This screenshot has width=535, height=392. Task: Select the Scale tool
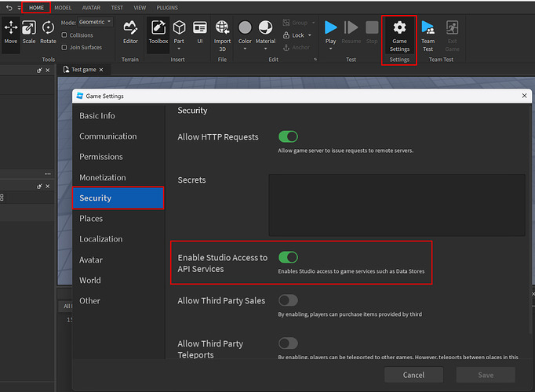coord(29,32)
